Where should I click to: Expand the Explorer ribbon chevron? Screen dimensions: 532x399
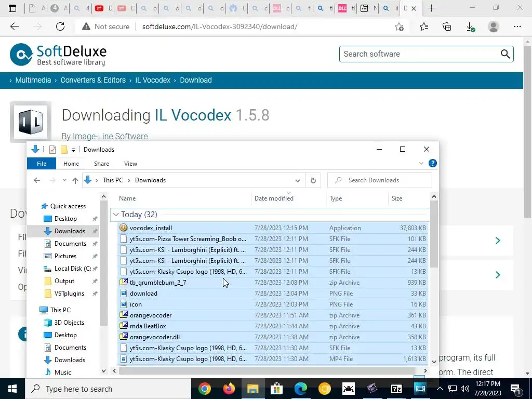click(421, 164)
